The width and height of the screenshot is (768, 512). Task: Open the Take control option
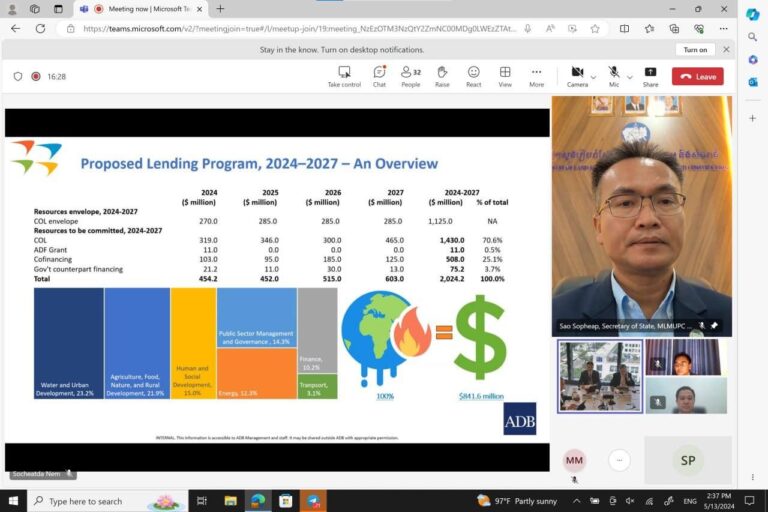tap(344, 77)
